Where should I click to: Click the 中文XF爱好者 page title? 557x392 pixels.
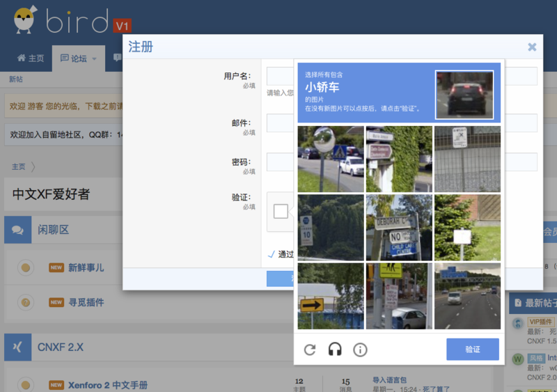(x=51, y=194)
